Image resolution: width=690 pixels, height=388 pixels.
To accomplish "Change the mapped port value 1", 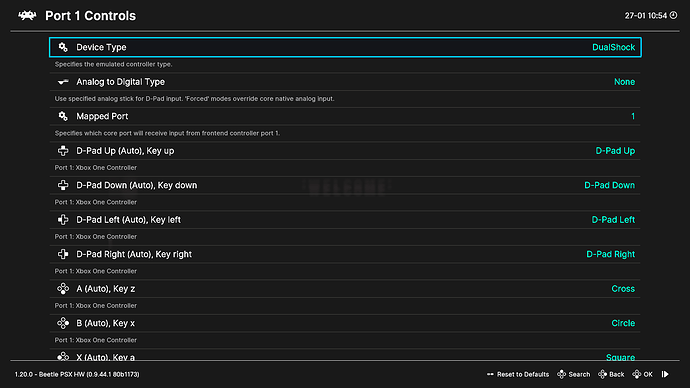I will coord(633,116).
